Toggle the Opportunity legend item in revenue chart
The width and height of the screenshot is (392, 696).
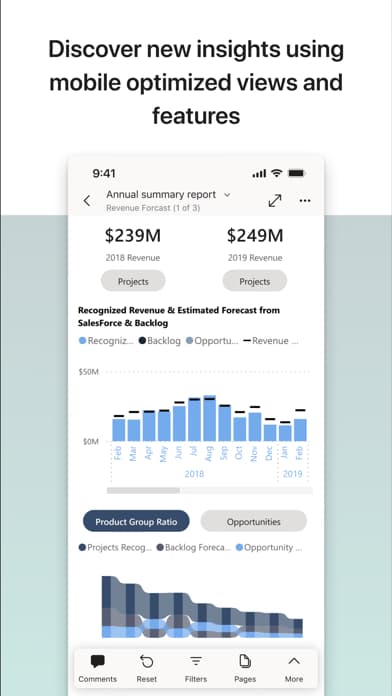(213, 341)
